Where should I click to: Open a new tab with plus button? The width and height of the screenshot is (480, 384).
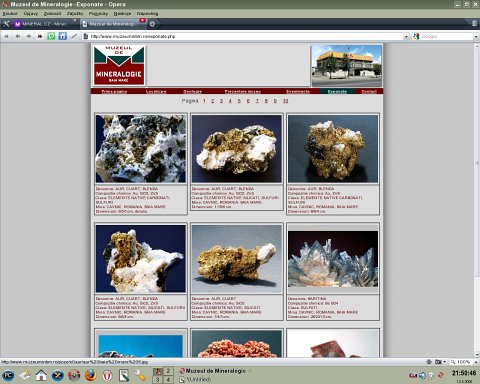click(x=152, y=24)
